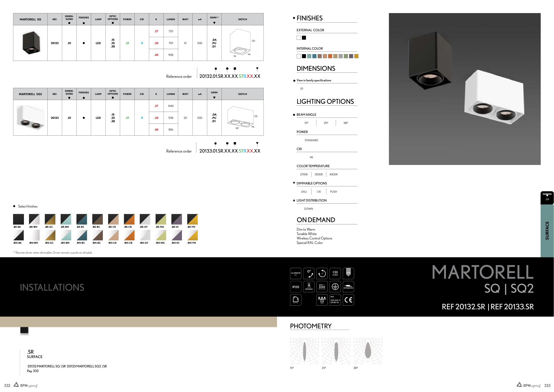554x392 pixels.
Task: Click the IP20 rating icon
Action: tap(296, 287)
